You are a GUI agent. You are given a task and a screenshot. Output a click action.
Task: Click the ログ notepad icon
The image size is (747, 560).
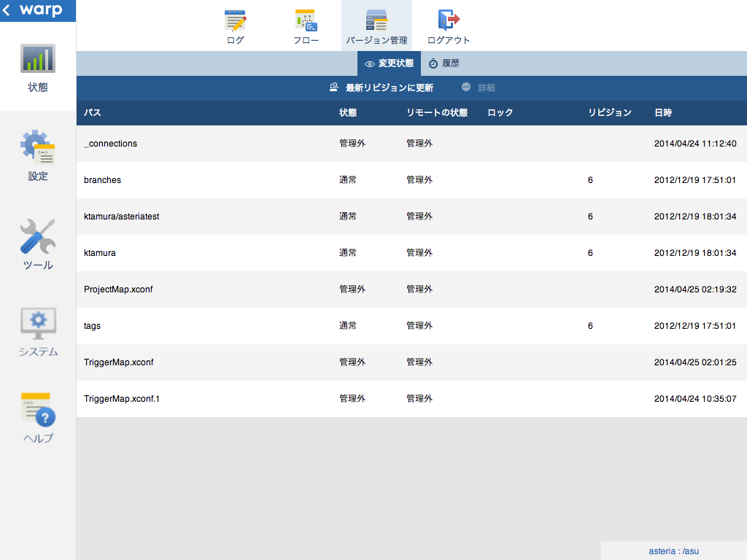pyautogui.click(x=236, y=20)
